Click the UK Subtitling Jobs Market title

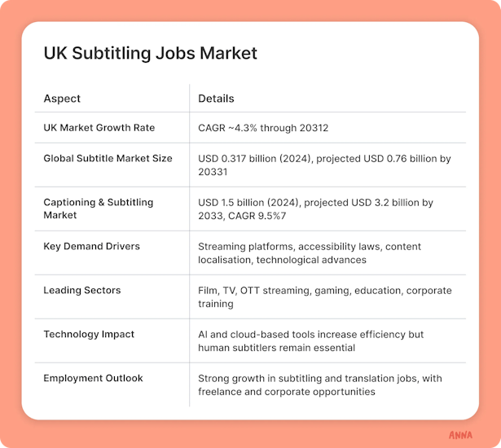pyautogui.click(x=150, y=53)
